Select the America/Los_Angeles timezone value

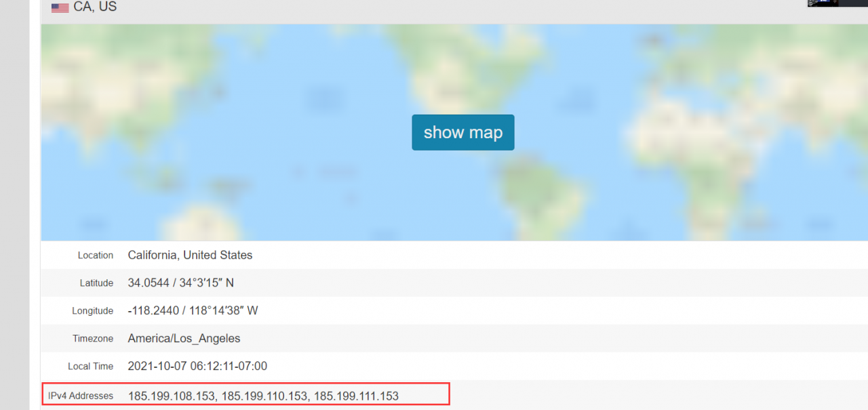pyautogui.click(x=184, y=338)
